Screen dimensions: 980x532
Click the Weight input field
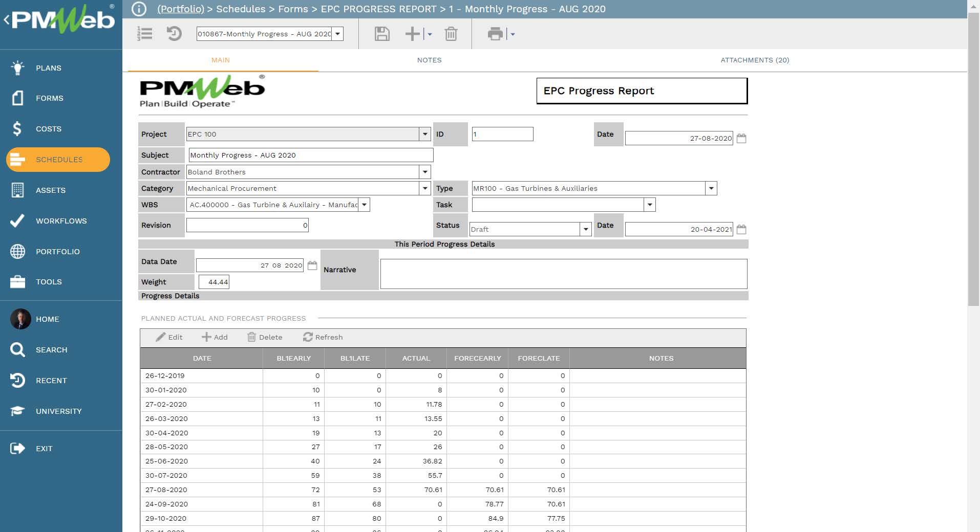[214, 282]
